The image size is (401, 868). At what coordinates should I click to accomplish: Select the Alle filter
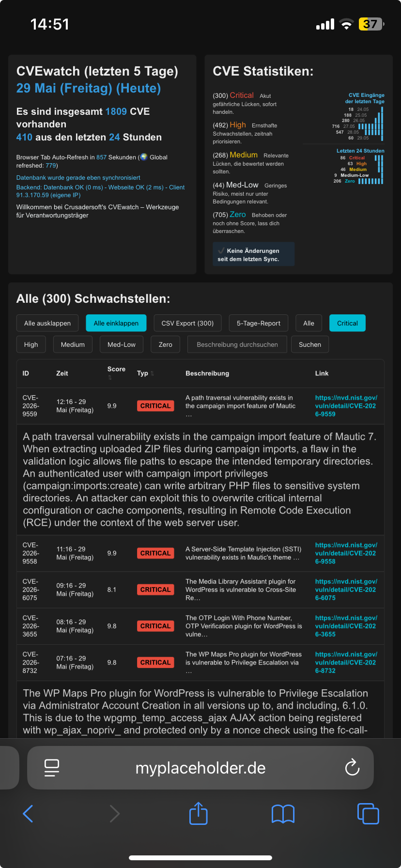tap(309, 323)
